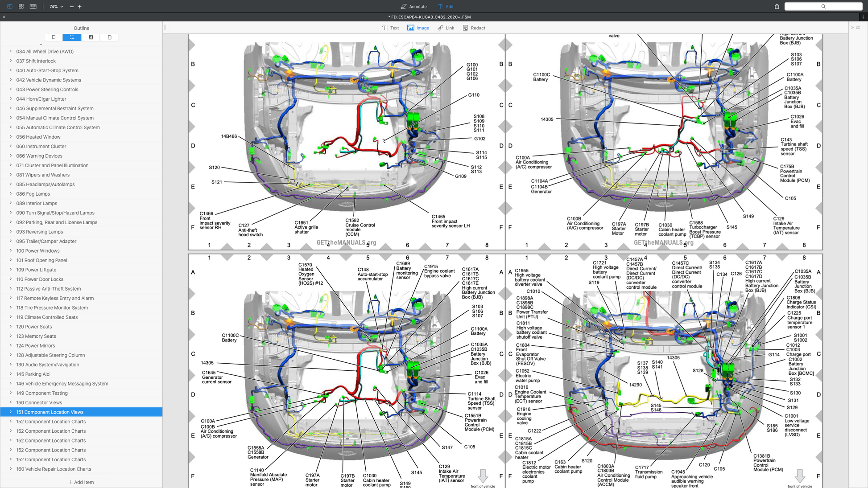This screenshot has height=488, width=868.
Task: Switch to Edit mode
Action: click(446, 7)
